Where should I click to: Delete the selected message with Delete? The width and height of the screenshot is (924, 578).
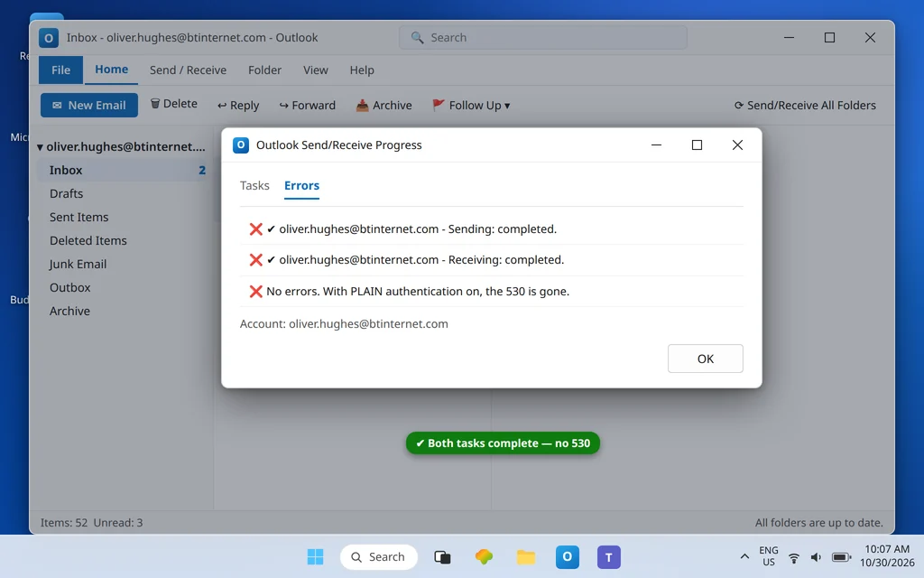(x=173, y=104)
